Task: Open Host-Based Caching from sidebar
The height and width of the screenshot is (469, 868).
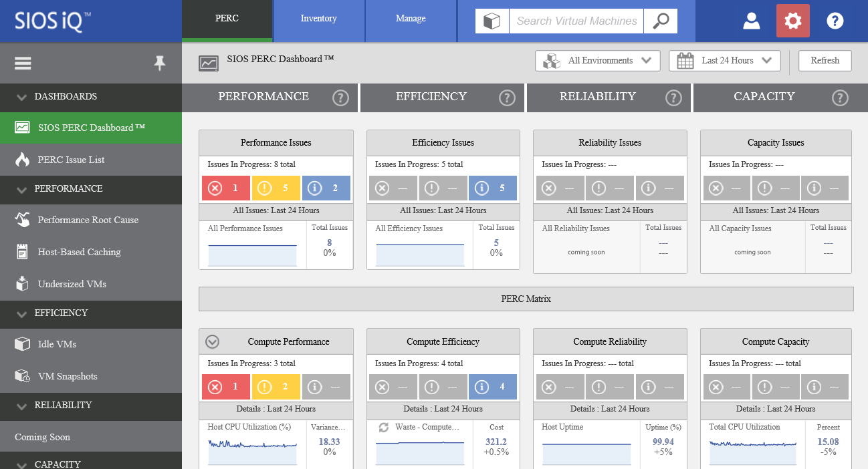Action: [91, 252]
